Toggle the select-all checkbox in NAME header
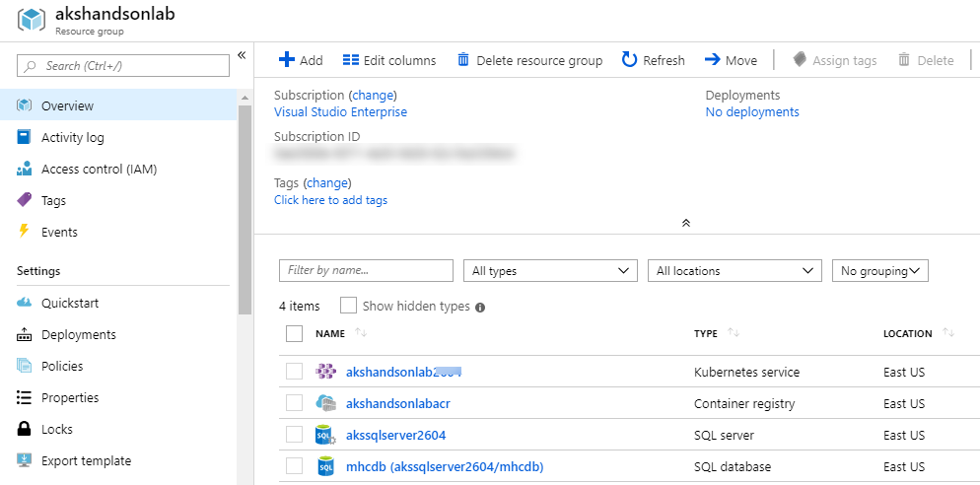 [294, 333]
